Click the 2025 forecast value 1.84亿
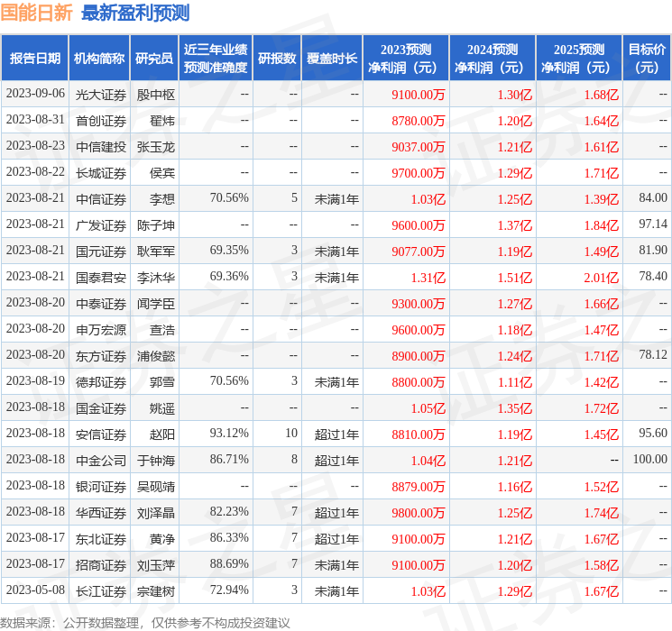The width and height of the screenshot is (672, 631). coord(602,225)
